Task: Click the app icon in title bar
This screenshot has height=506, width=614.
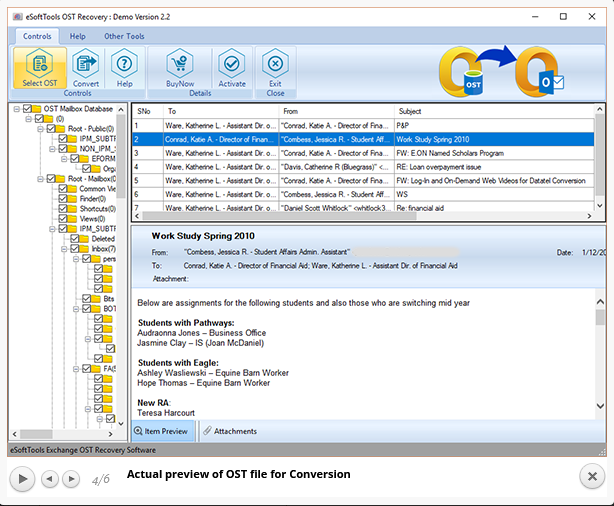Action: (17, 17)
